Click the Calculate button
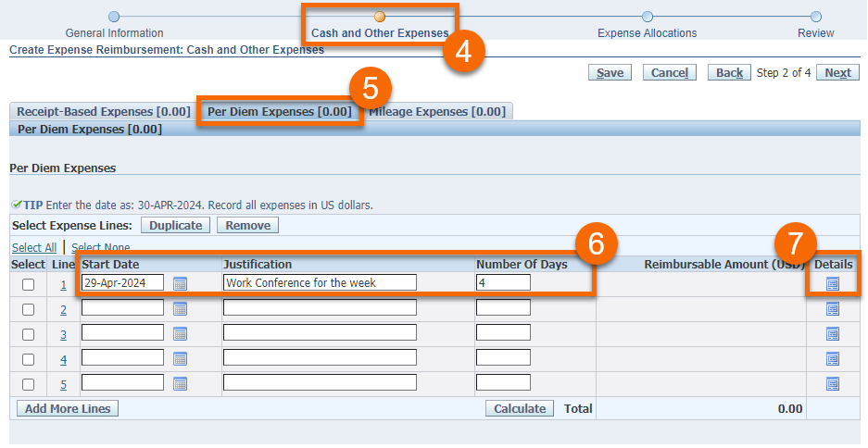The image size is (868, 448). [519, 408]
